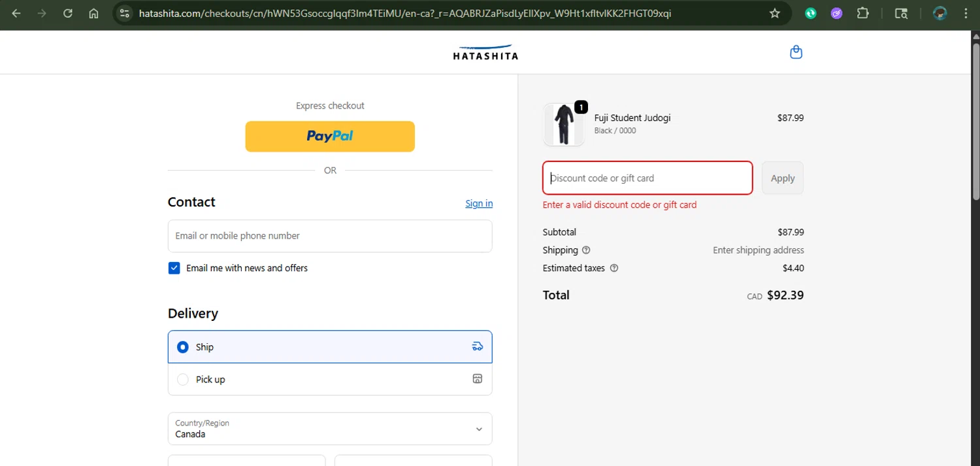Screen dimensions: 980x466
Task: Click the store icon on Pick up
Action: (478, 379)
